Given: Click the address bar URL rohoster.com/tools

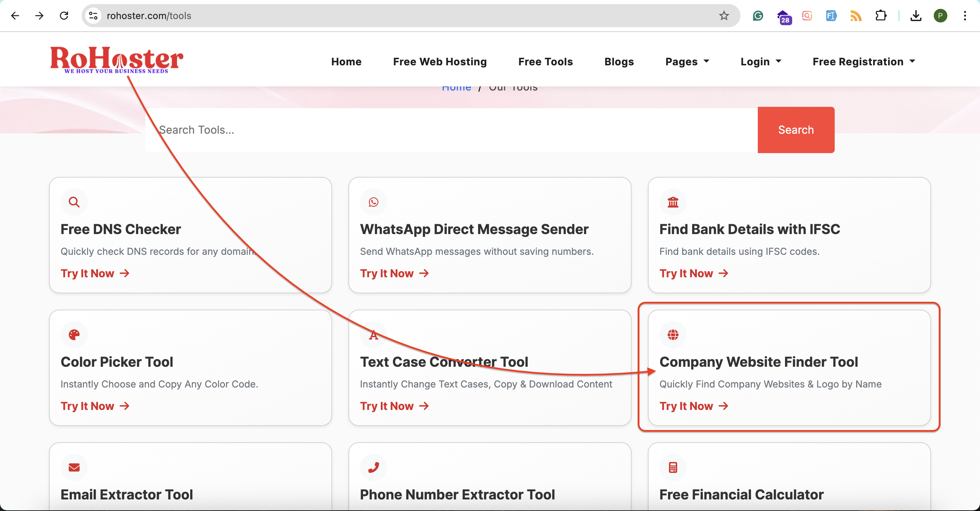Looking at the screenshot, I should coord(149,16).
